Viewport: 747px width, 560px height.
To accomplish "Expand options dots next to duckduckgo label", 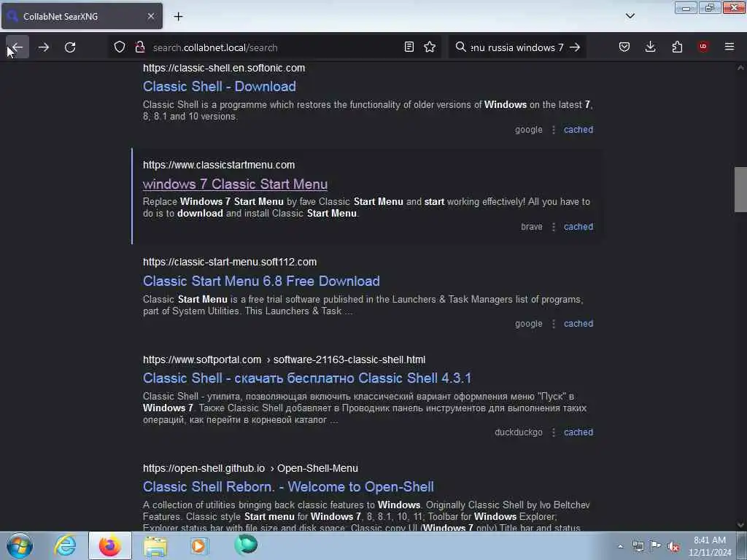I will [x=553, y=432].
